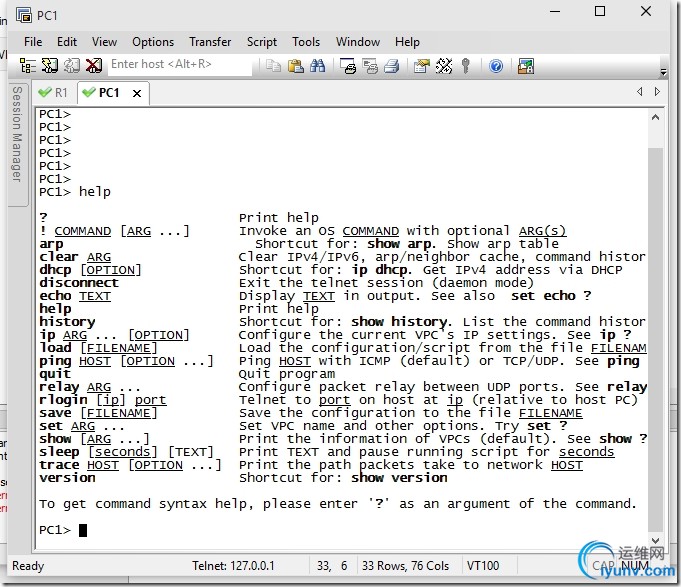
Task: Open the Options menu
Action: [153, 42]
